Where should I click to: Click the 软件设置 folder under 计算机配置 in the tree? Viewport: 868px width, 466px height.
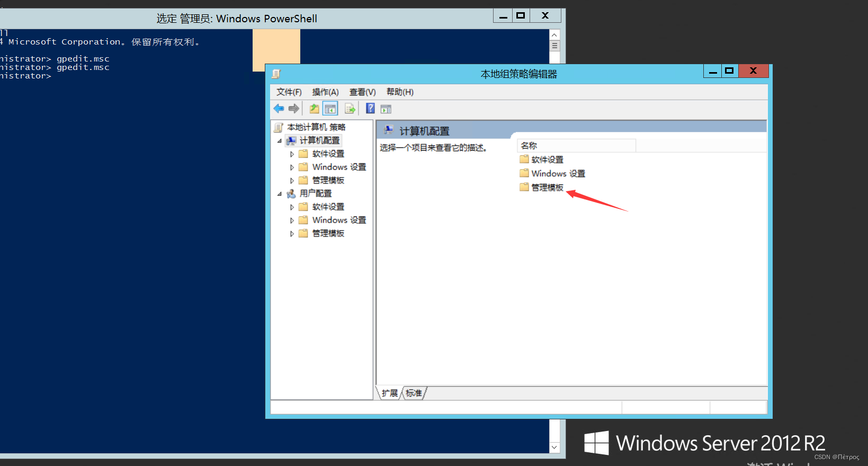(328, 154)
